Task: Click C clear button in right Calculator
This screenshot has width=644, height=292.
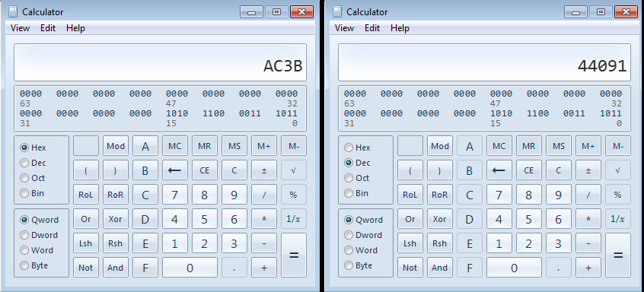Action: [559, 170]
